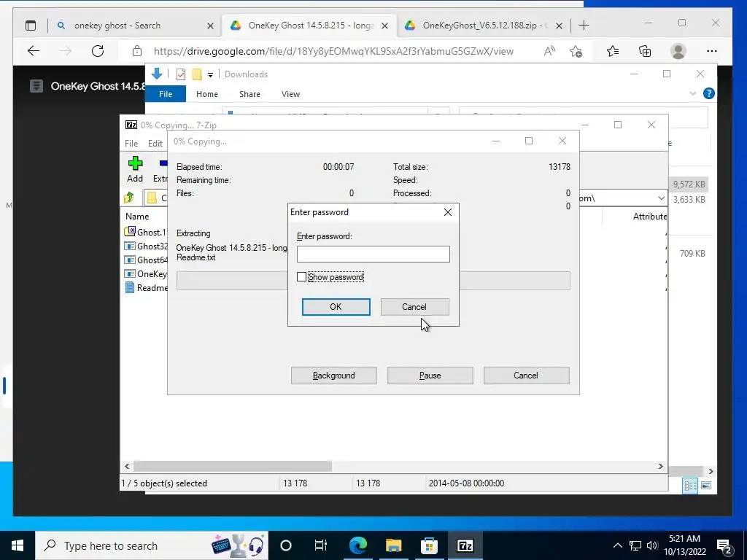
Task: Select the Ghost32 file in 7-Zip
Action: [x=146, y=246]
